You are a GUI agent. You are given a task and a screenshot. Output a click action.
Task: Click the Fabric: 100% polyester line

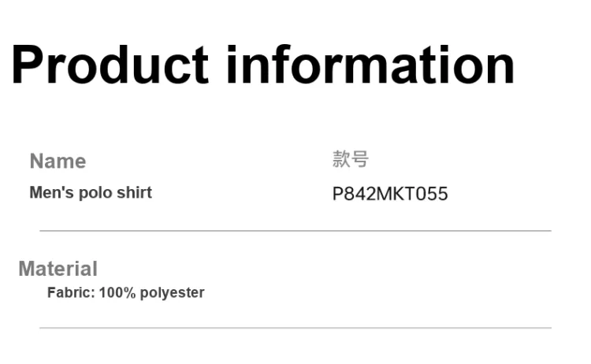coord(126,293)
